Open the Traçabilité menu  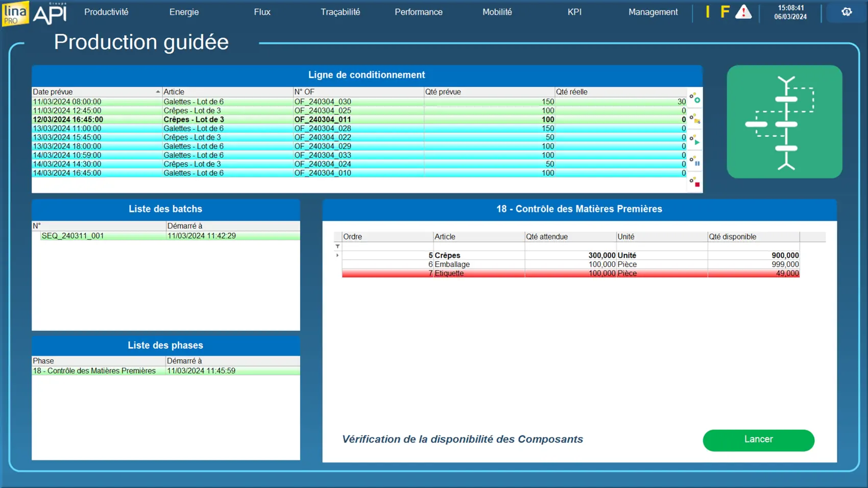pyautogui.click(x=340, y=12)
